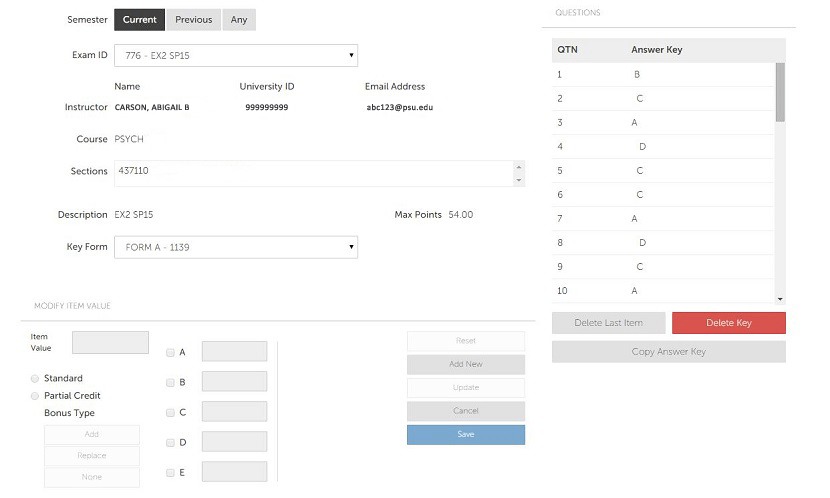Click the Sections scroll up arrow

pos(519,167)
